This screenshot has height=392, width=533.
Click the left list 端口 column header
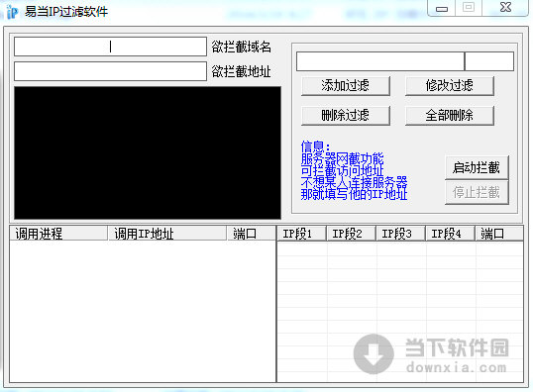pyautogui.click(x=251, y=234)
